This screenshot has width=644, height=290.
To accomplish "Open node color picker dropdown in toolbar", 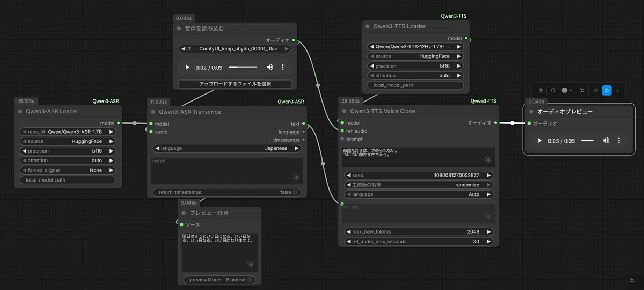I will click(x=567, y=90).
